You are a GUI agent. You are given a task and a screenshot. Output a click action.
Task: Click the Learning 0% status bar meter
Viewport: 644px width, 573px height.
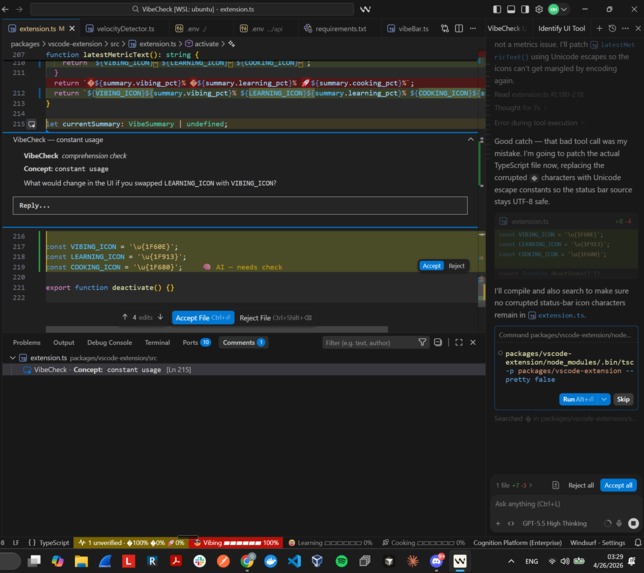pyautogui.click(x=330, y=543)
